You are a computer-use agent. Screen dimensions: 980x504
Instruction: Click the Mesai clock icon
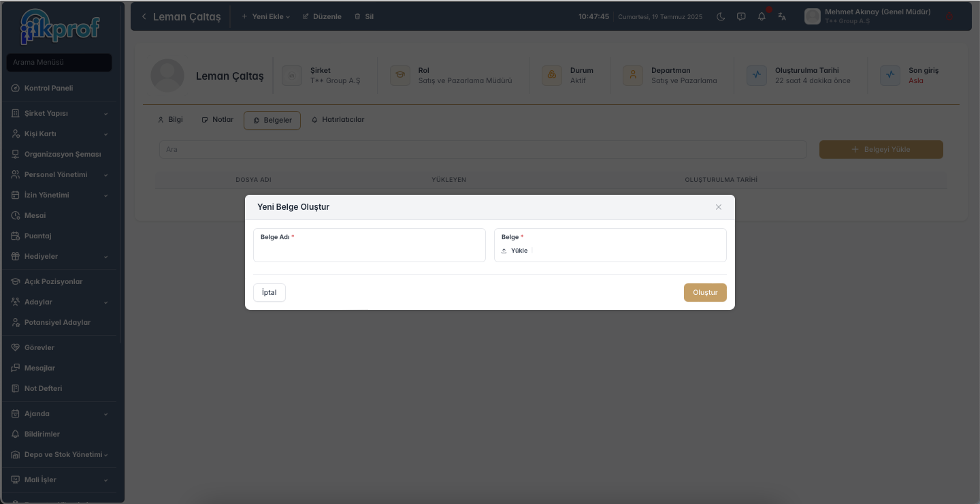[x=16, y=215]
